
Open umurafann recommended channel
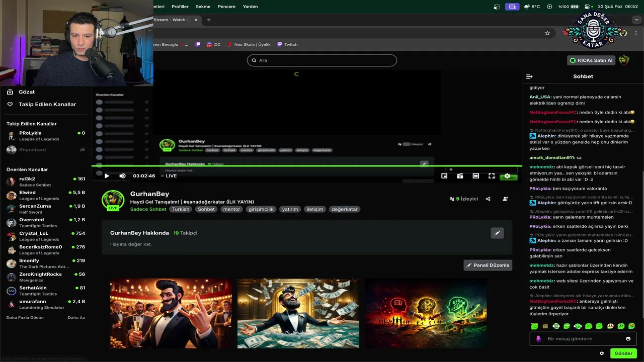click(x=45, y=304)
